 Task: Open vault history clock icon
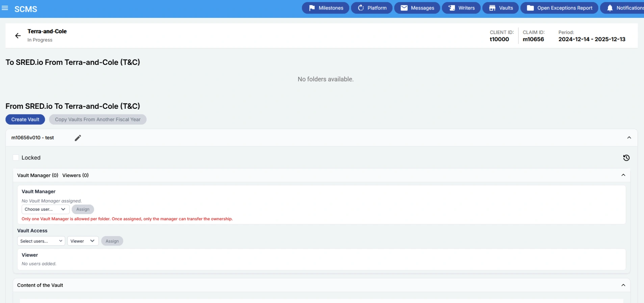pyautogui.click(x=626, y=158)
